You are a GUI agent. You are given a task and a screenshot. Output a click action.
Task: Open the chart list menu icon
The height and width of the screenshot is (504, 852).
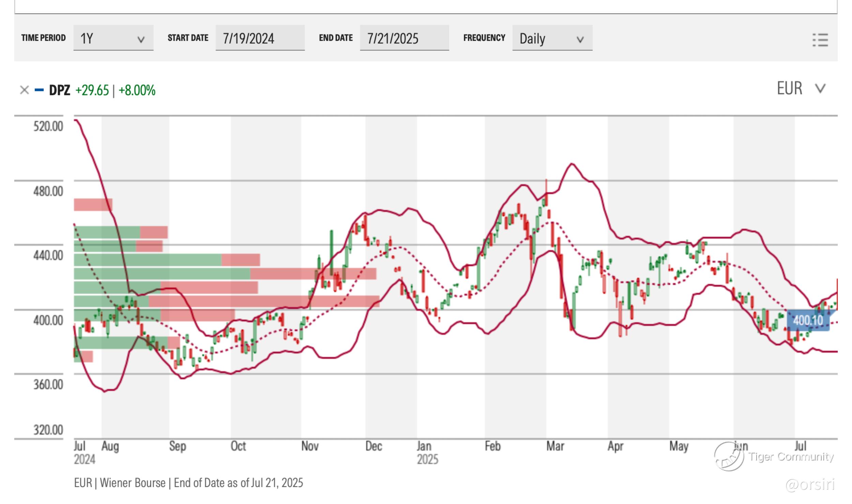pos(820,40)
